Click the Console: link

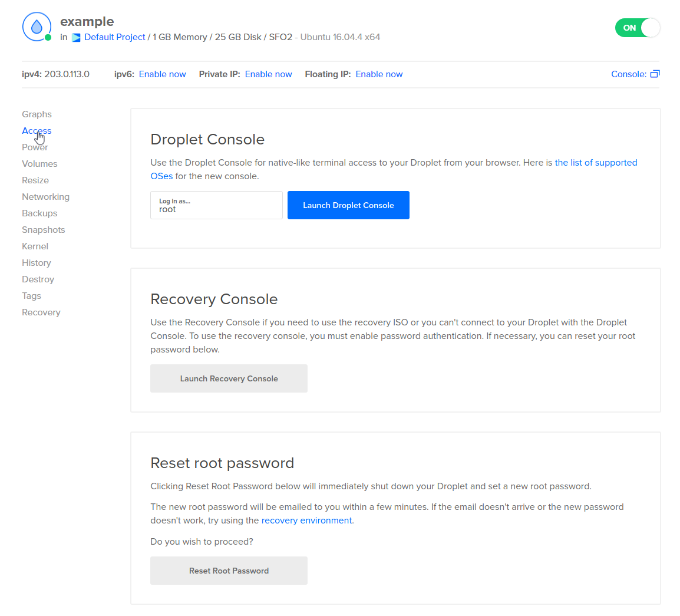[629, 74]
